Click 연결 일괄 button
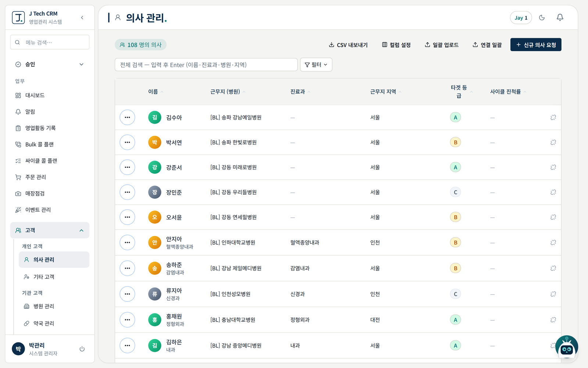 487,45
